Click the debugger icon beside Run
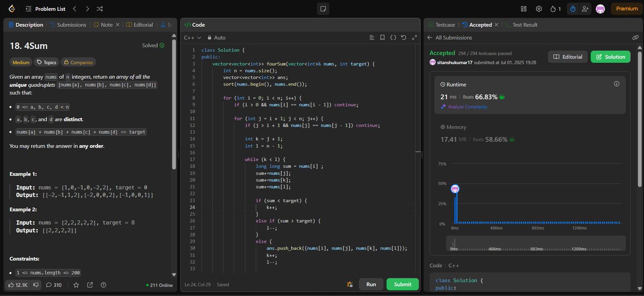Image resolution: width=644 pixels, height=296 pixels. coord(349,285)
